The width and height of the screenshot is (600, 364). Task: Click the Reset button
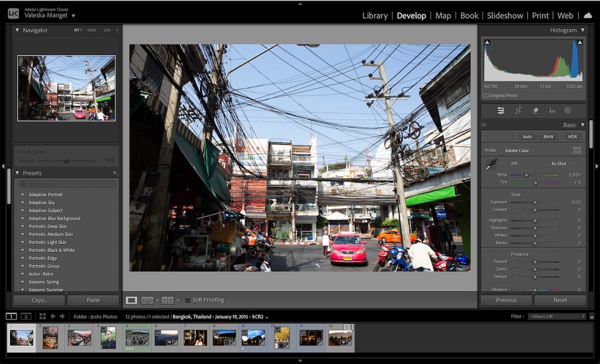pyautogui.click(x=560, y=299)
